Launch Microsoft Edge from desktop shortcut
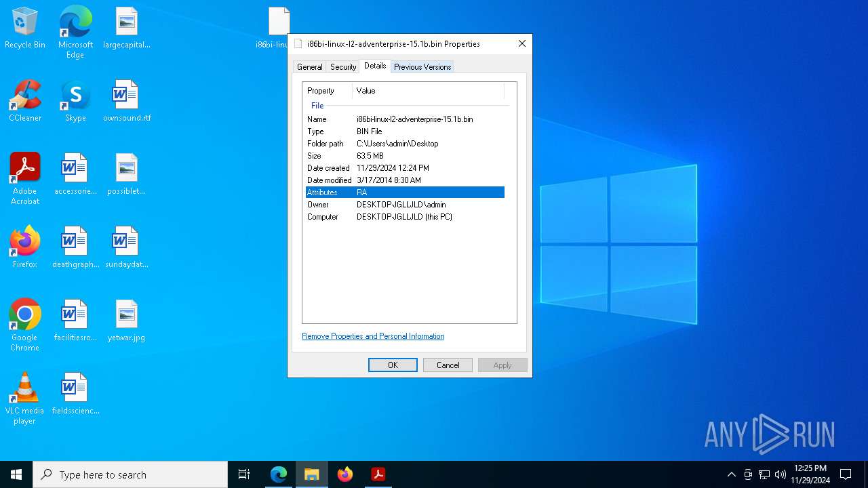 75,33
